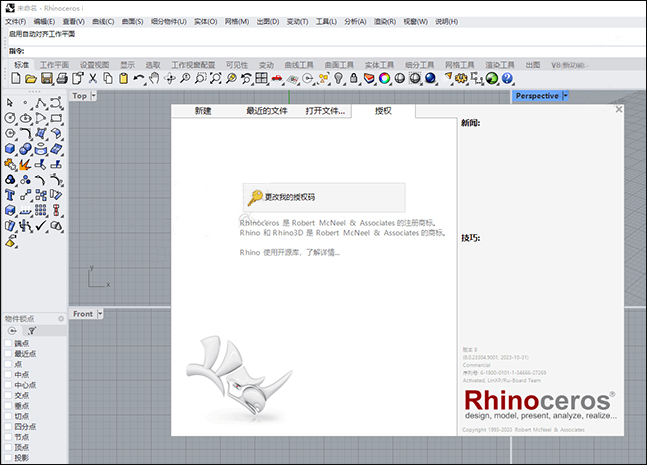Click the Save file icon in toolbar
This screenshot has width=647, height=465.
(46, 78)
